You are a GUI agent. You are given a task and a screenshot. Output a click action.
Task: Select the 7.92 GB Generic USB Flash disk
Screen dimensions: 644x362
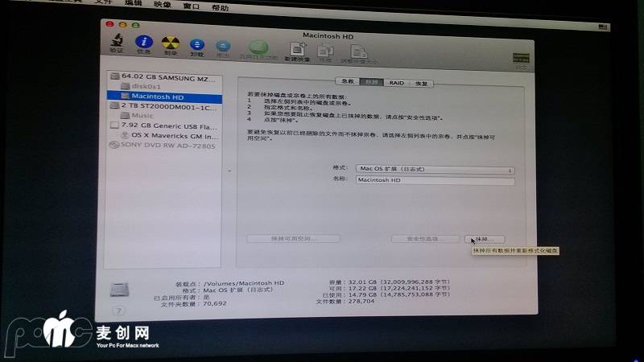point(167,125)
